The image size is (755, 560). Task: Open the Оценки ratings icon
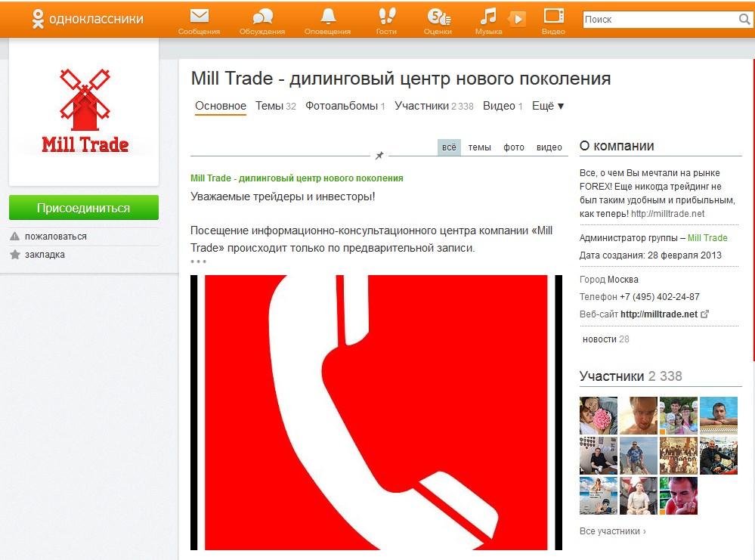pos(438,17)
